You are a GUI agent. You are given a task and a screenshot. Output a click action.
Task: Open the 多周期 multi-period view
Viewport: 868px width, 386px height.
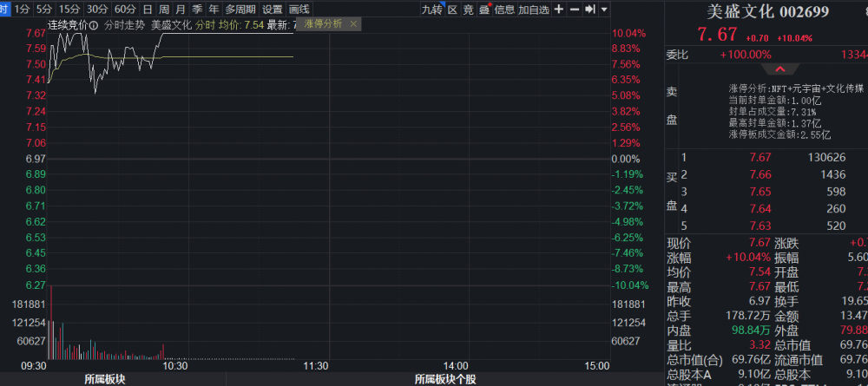click(x=240, y=10)
